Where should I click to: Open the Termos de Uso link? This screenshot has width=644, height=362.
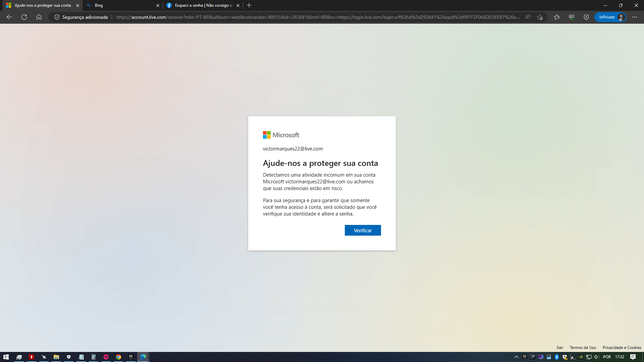click(x=583, y=348)
